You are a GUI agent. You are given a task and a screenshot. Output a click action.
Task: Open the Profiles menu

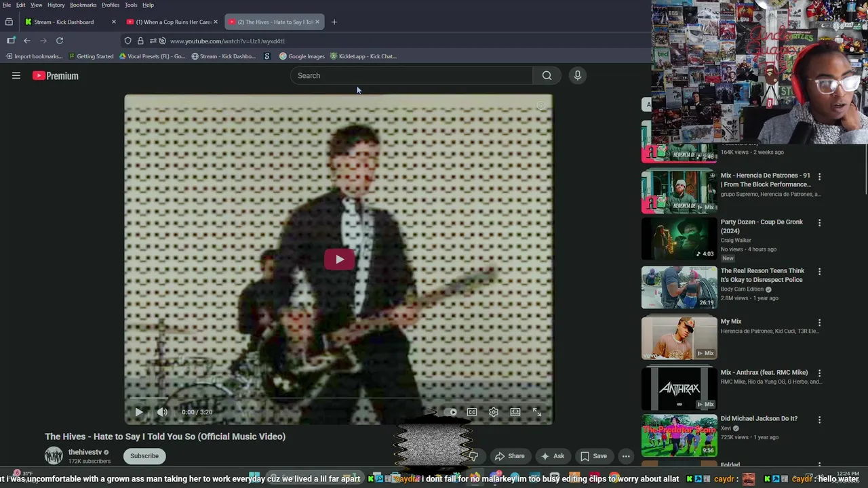(111, 5)
